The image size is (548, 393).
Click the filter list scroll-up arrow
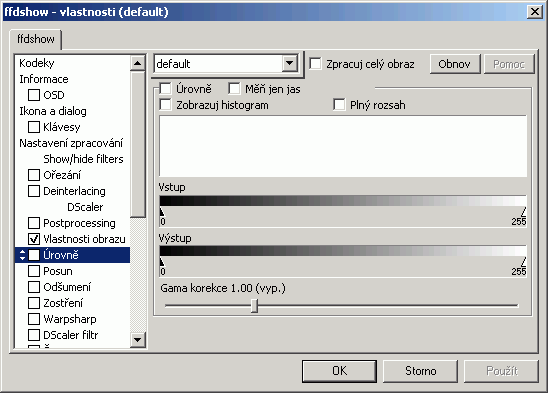(138, 63)
